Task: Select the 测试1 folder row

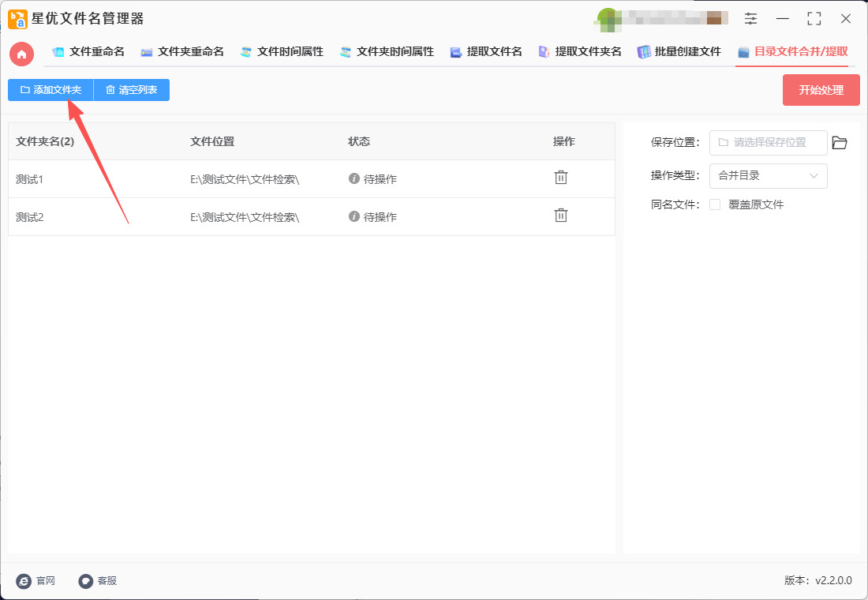Action: click(x=95, y=179)
